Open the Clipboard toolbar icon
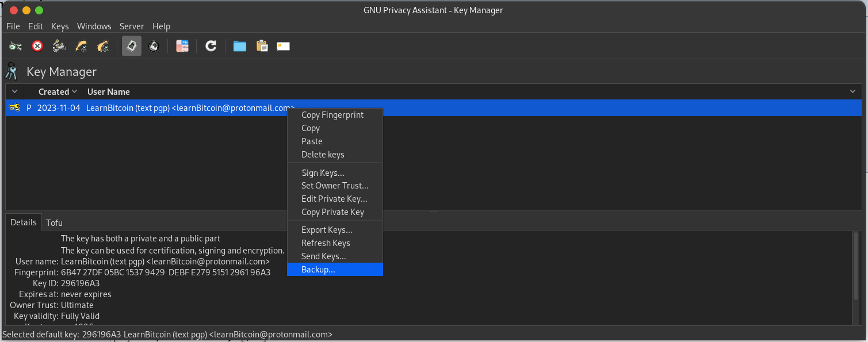This screenshot has height=342, width=868. click(262, 46)
